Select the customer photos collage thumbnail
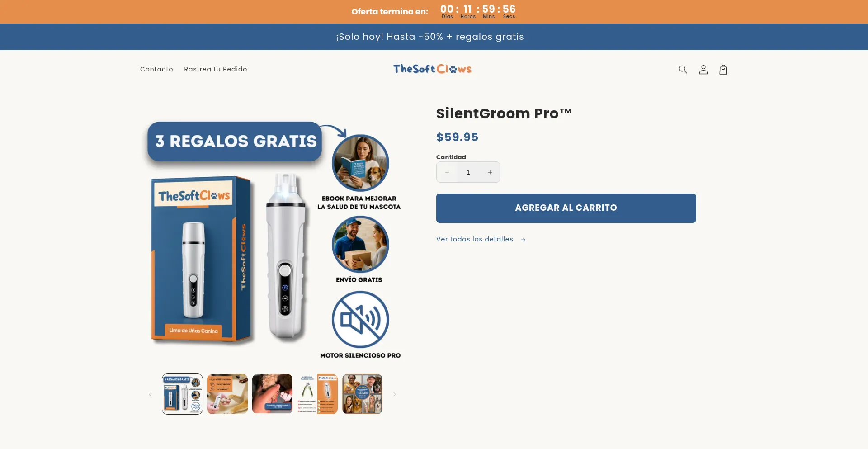Screen dimensions: 868x449 (x=362, y=394)
